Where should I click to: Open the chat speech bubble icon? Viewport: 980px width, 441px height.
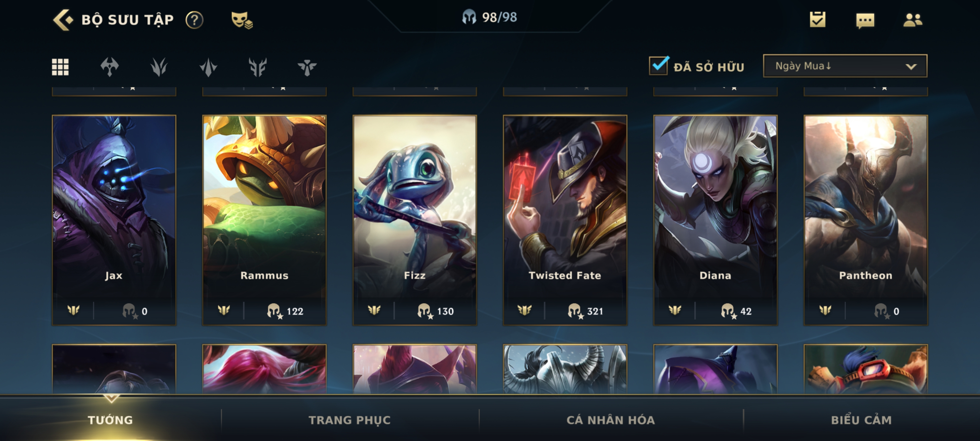(865, 20)
